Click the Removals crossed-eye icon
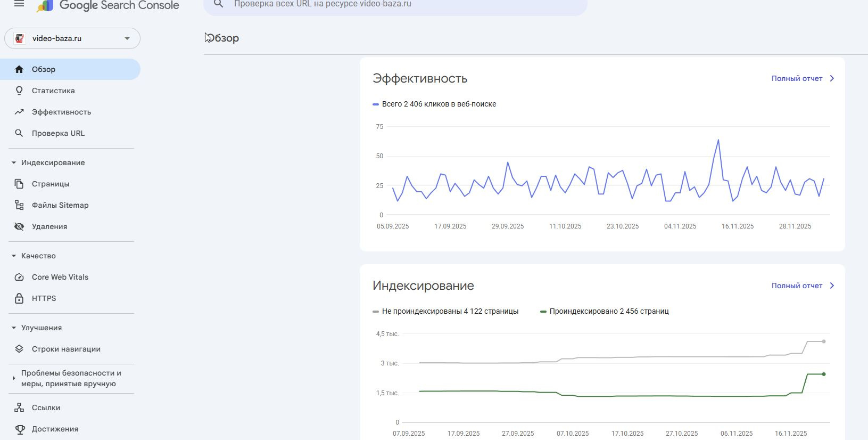 click(19, 226)
